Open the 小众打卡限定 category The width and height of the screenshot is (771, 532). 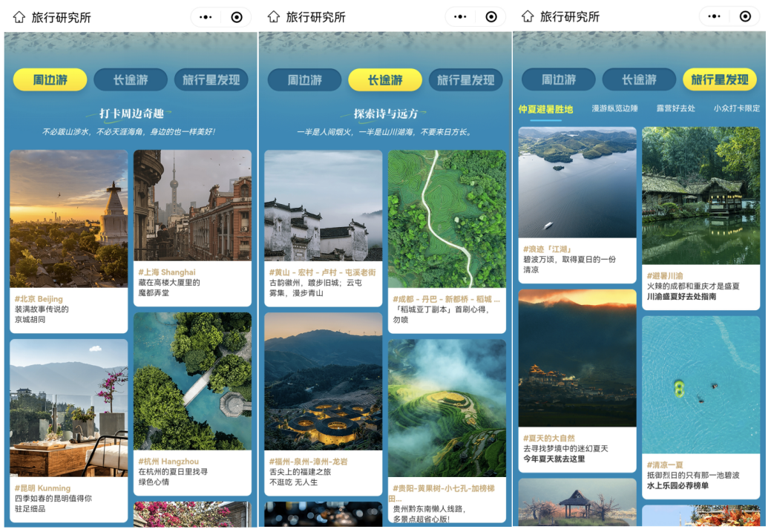click(x=736, y=108)
